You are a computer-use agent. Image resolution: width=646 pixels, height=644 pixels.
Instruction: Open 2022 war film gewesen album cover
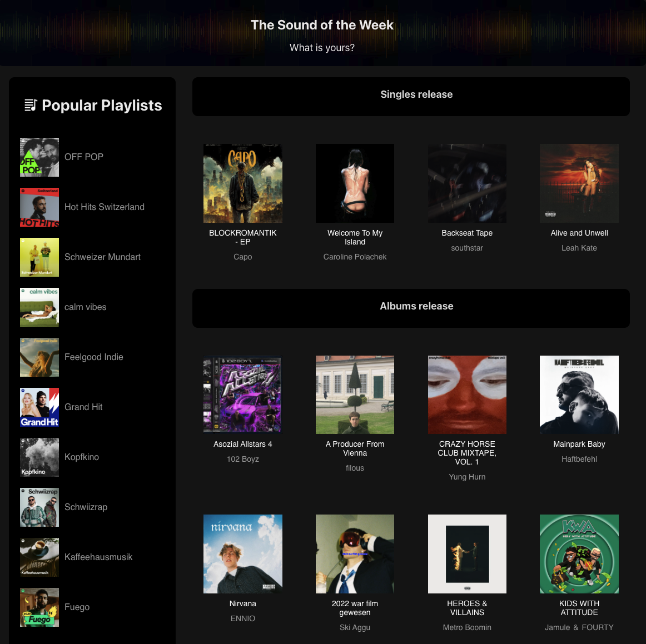coord(355,554)
